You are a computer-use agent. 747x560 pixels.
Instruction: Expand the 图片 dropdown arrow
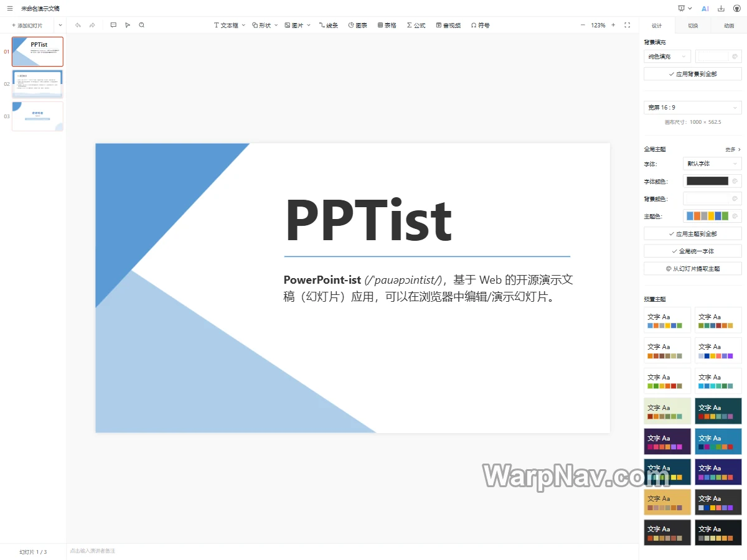point(309,26)
